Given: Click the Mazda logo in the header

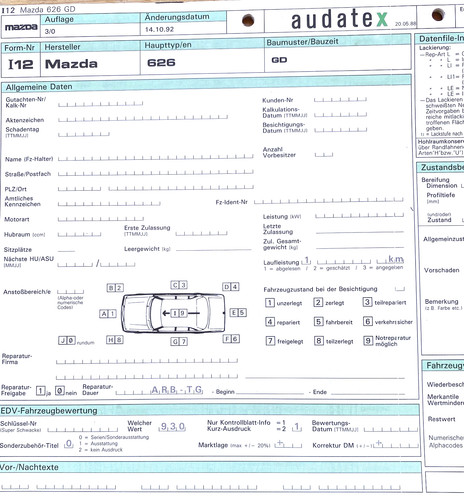Looking at the screenshot, I should click(21, 27).
